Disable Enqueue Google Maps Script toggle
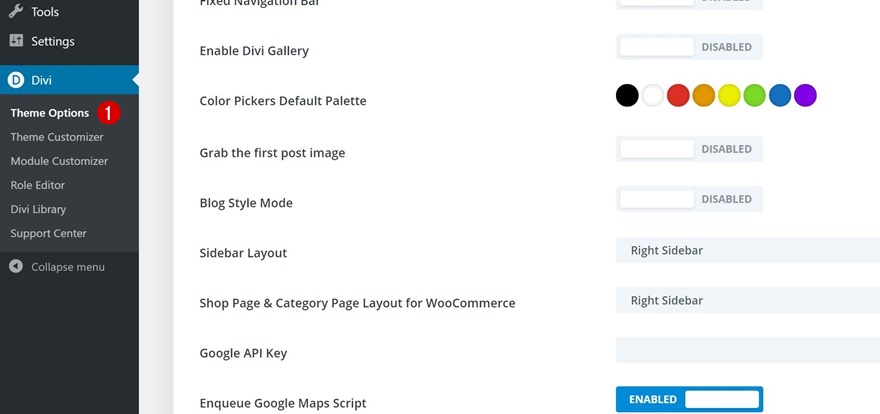The image size is (880, 414). (x=689, y=400)
